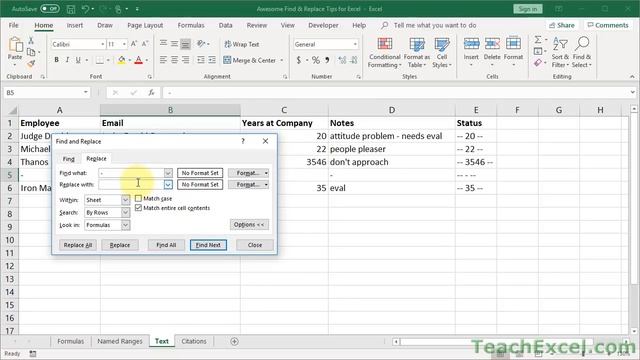This screenshot has width=640, height=360.
Task: Collapse dialog with Options << button
Action: 249,224
